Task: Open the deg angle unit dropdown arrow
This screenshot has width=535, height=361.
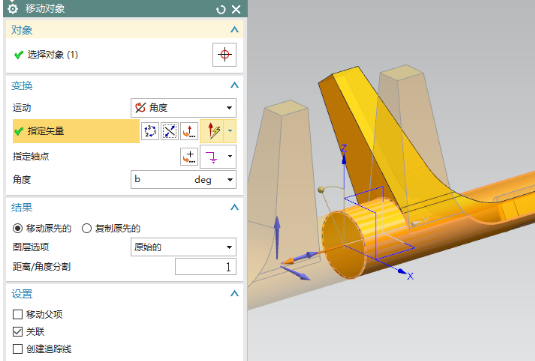Action: (x=230, y=180)
